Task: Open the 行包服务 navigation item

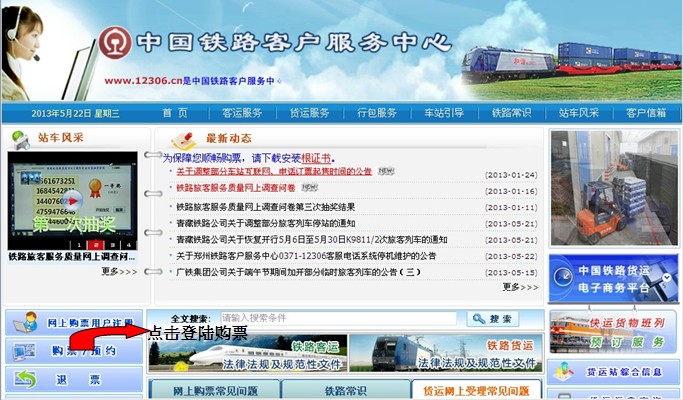Action: click(x=377, y=113)
